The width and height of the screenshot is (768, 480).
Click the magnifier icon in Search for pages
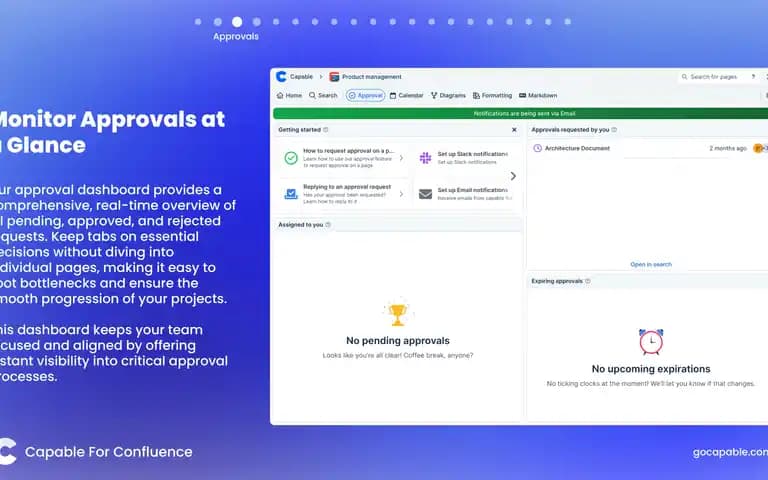684,77
